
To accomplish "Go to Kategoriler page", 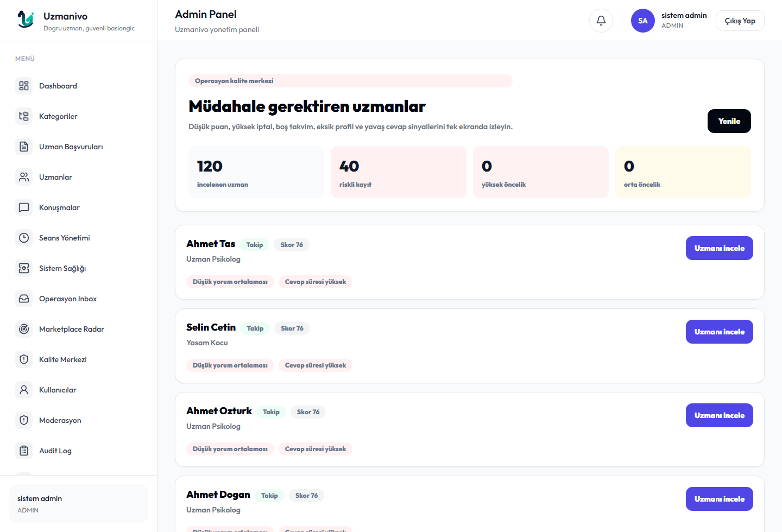I will [x=78, y=116].
